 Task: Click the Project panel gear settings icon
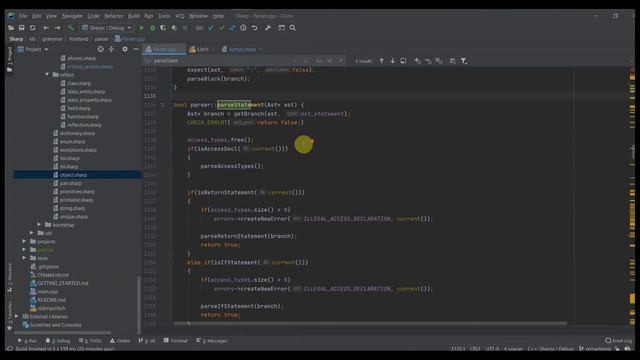click(x=125, y=49)
